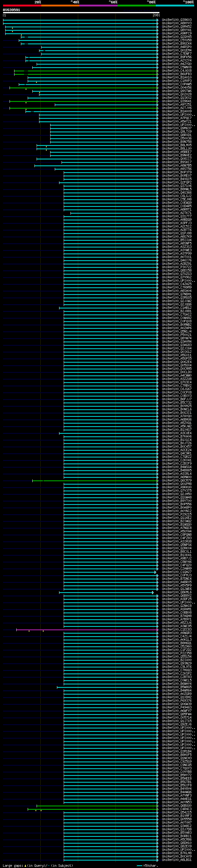Click the UniRef100_Q39603 hit label
The height and width of the screenshot is (868, 197).
click(177, 20)
